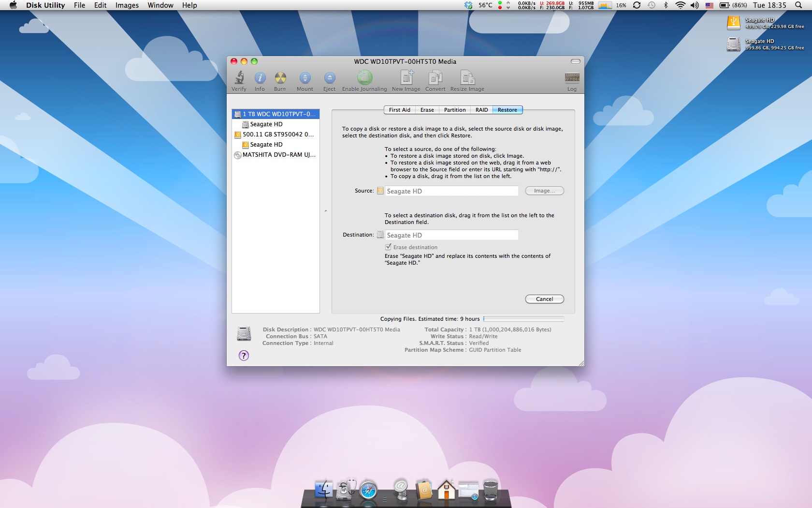
Task: Open the Disk Utility application menu
Action: 45,5
